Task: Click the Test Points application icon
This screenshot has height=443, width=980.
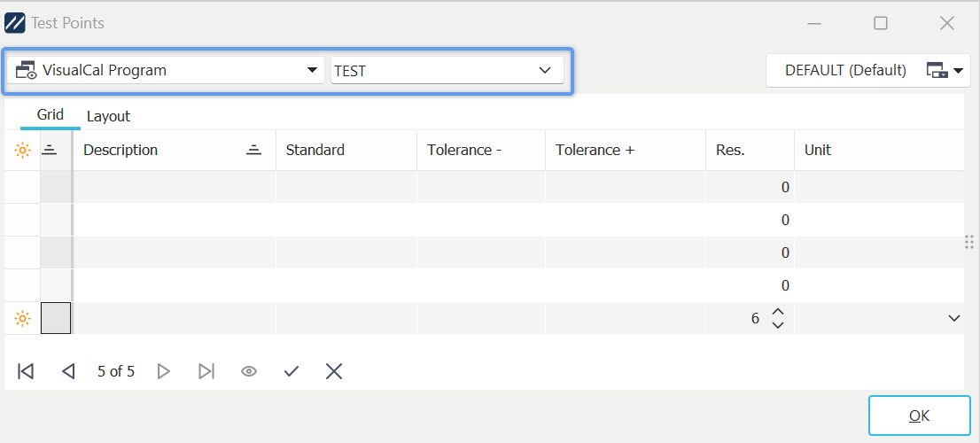Action: point(15,23)
